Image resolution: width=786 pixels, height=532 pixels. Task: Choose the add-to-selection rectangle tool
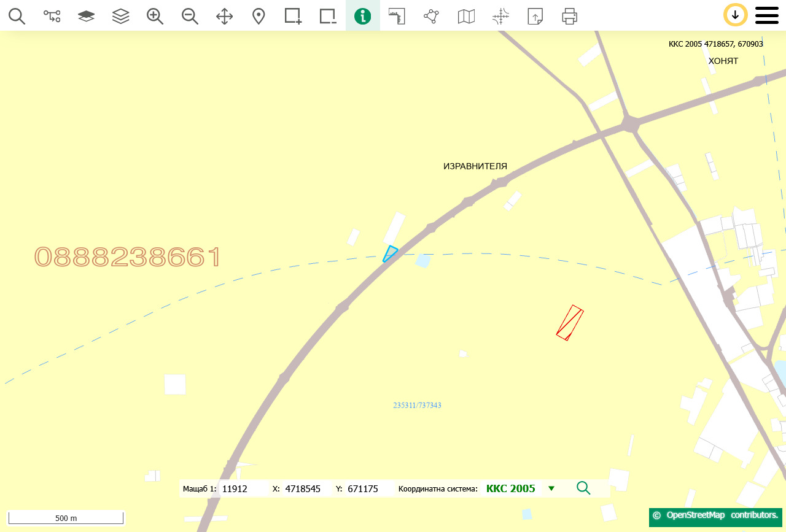pyautogui.click(x=294, y=16)
